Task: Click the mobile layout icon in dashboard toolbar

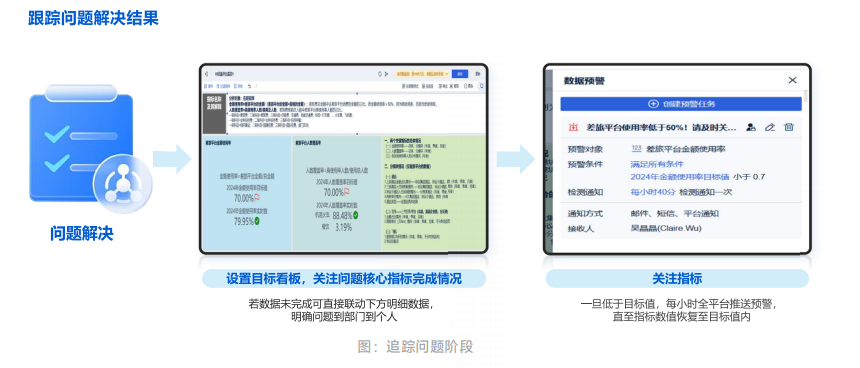Action: click(x=481, y=86)
